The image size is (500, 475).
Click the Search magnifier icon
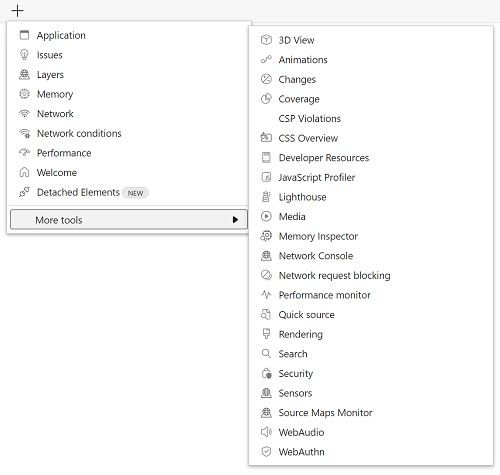[x=266, y=354]
